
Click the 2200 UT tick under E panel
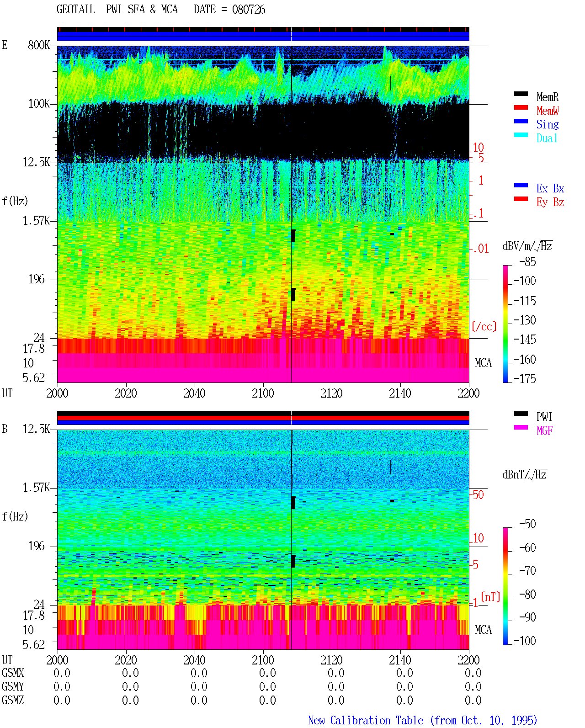tap(468, 393)
